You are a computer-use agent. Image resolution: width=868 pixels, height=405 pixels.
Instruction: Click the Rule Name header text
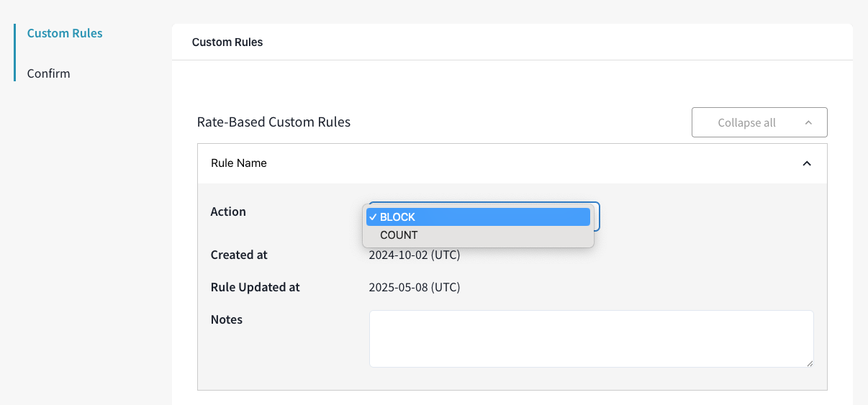pyautogui.click(x=239, y=163)
